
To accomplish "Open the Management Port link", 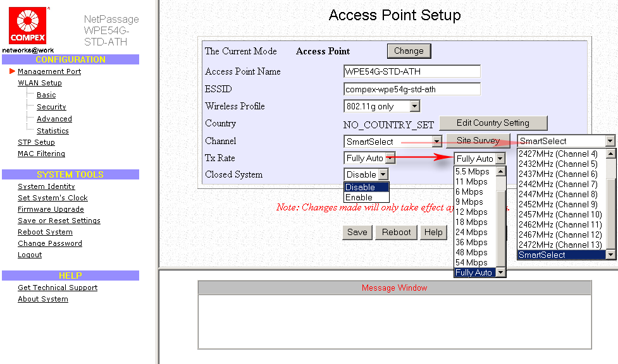I will coord(49,71).
